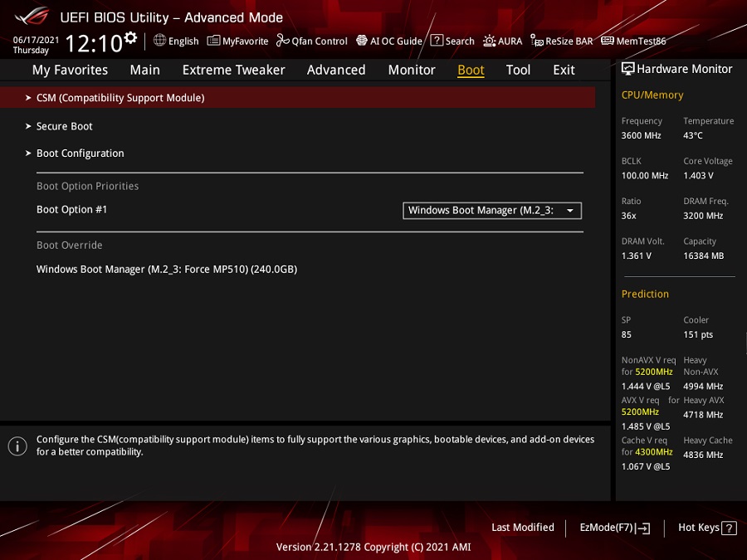
Task: Open the time settings gear icon
Action: click(x=130, y=38)
